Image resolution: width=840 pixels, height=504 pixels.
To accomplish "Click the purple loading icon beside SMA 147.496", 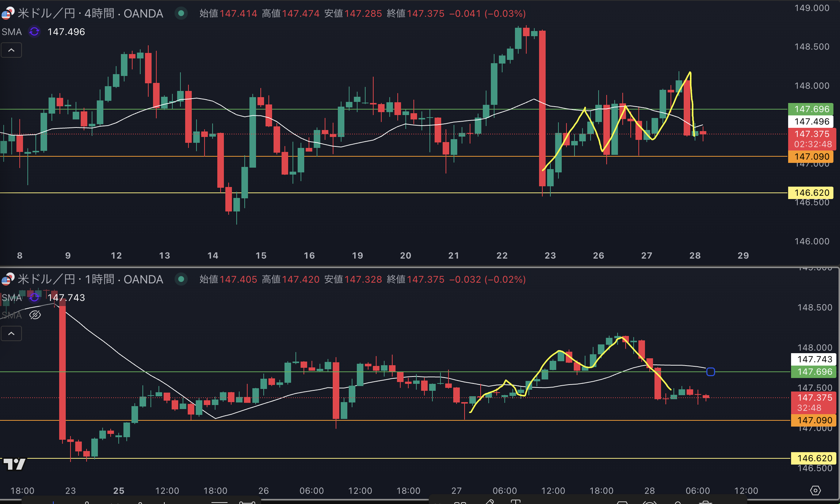I will click(x=34, y=32).
